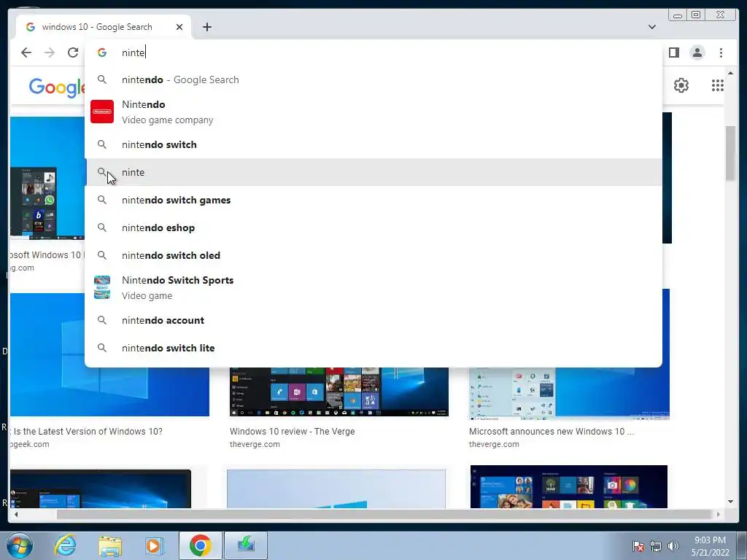Viewport: 747px width, 560px height.
Task: Launch Internet Explorer from the taskbar
Action: [65, 545]
